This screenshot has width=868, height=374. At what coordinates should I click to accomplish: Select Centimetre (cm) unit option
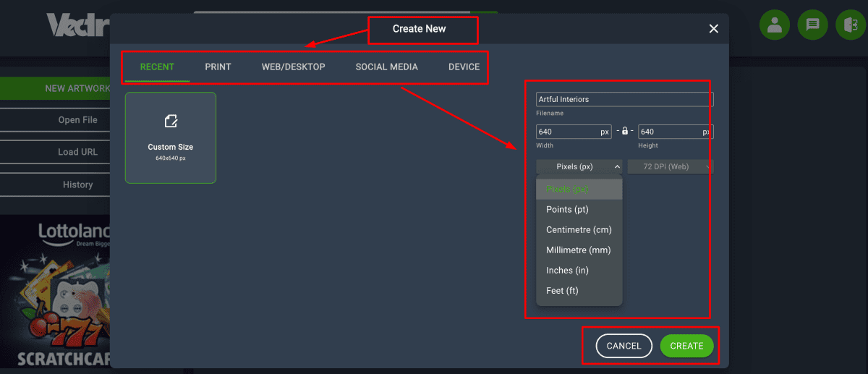pyautogui.click(x=579, y=230)
